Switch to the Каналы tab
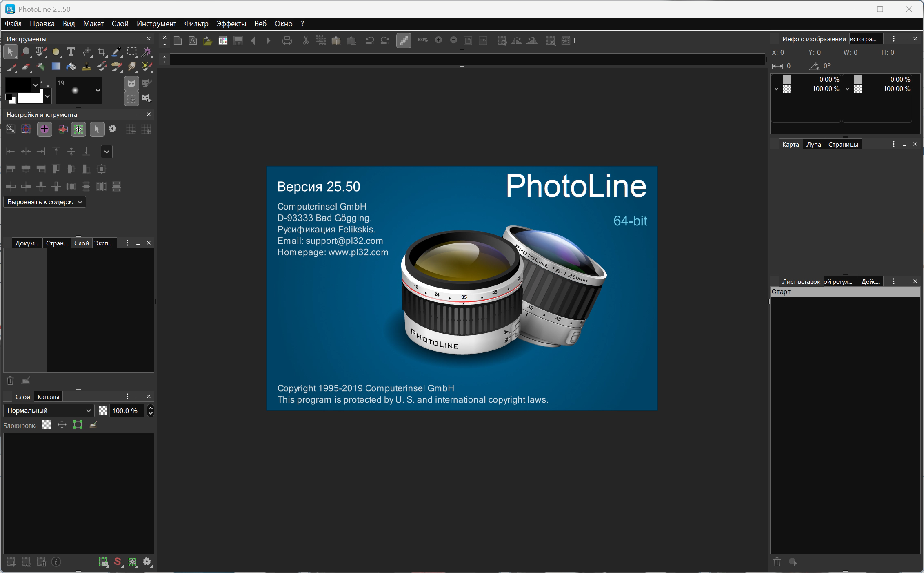 point(48,397)
